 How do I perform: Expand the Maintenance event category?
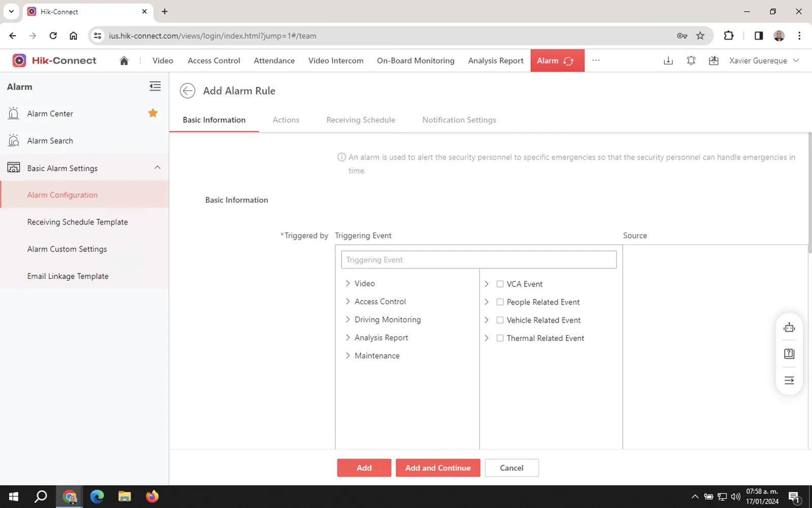(x=348, y=356)
